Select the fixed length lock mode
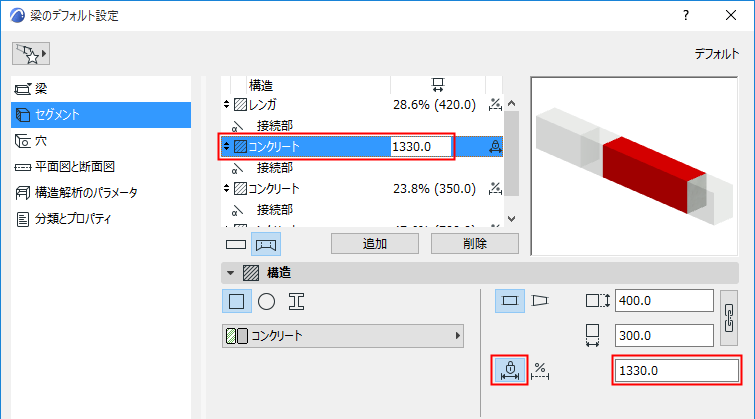Viewport: 755px width, 419px height. pos(510,370)
